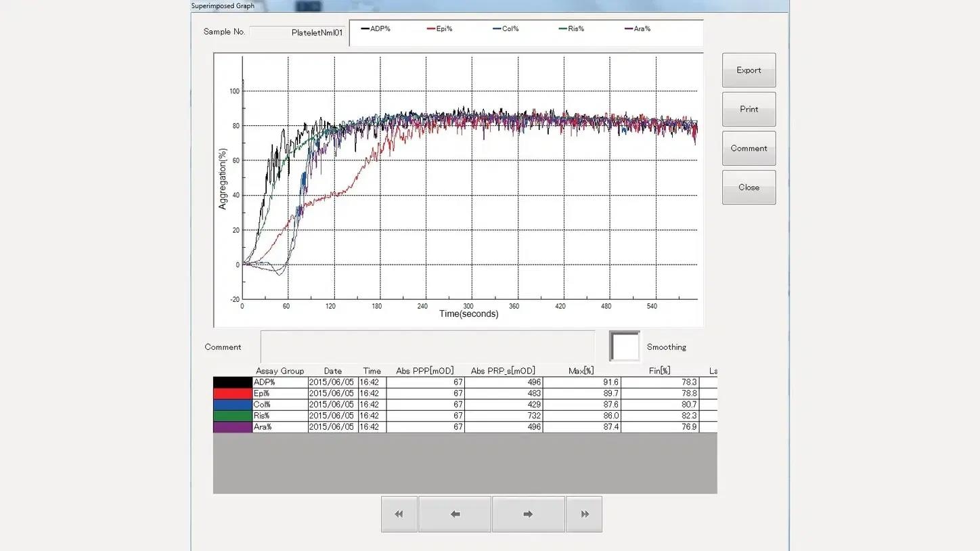Click the Abs PPP[mOD] column header
The width and height of the screenshot is (980, 551).
pyautogui.click(x=424, y=371)
